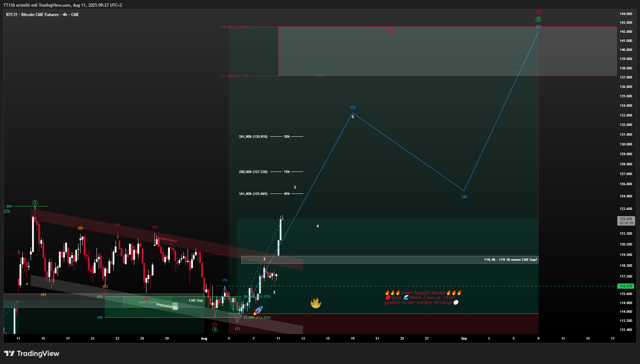Click the '118.4k - 119.1k neues CME Gap!' label
Viewport: 640px width, 364px height.
pyautogui.click(x=511, y=259)
